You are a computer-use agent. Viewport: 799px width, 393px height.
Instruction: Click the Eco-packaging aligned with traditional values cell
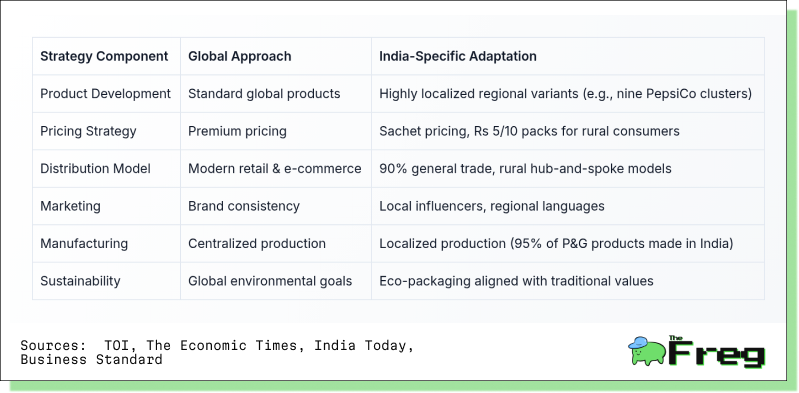coord(516,281)
